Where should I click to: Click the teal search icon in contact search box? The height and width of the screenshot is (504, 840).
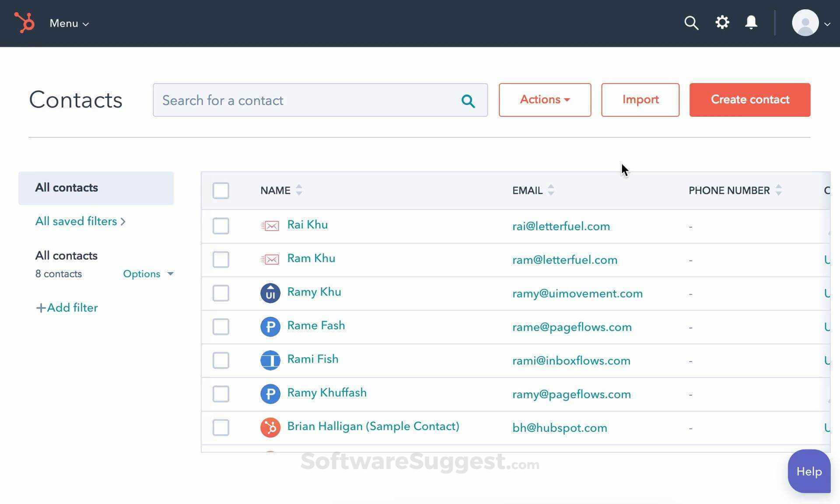[x=468, y=101]
